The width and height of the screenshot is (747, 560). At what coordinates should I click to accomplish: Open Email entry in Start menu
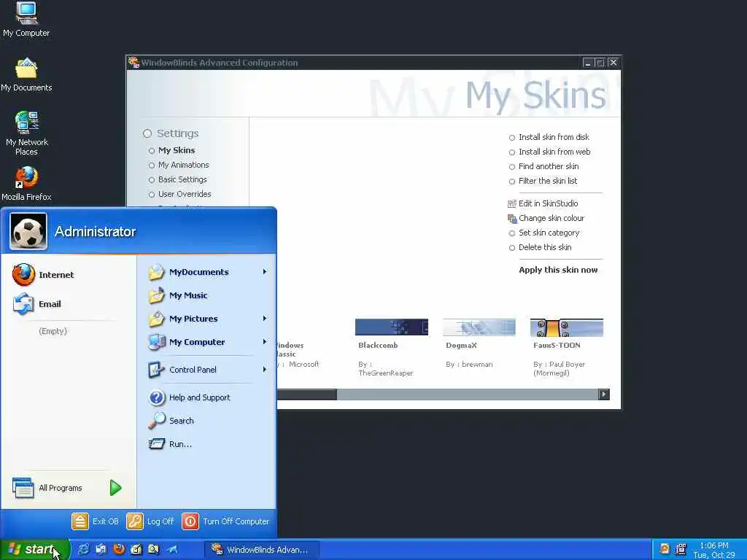pyautogui.click(x=37, y=304)
